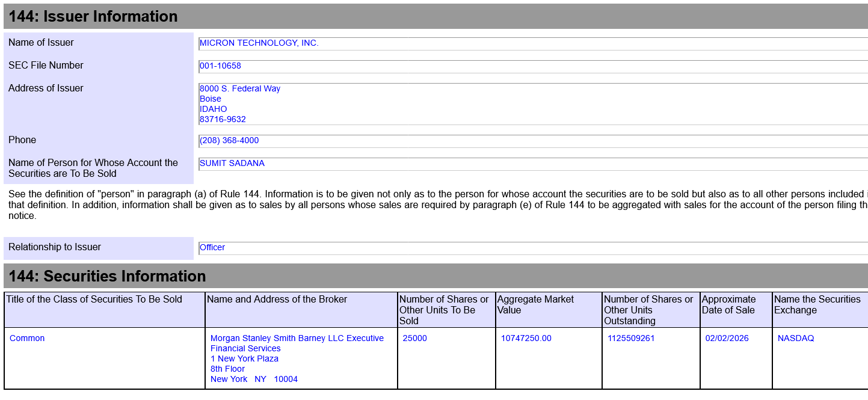Click approximate sale date 02/02/2026
Image resolution: width=868 pixels, height=400 pixels.
coord(727,338)
